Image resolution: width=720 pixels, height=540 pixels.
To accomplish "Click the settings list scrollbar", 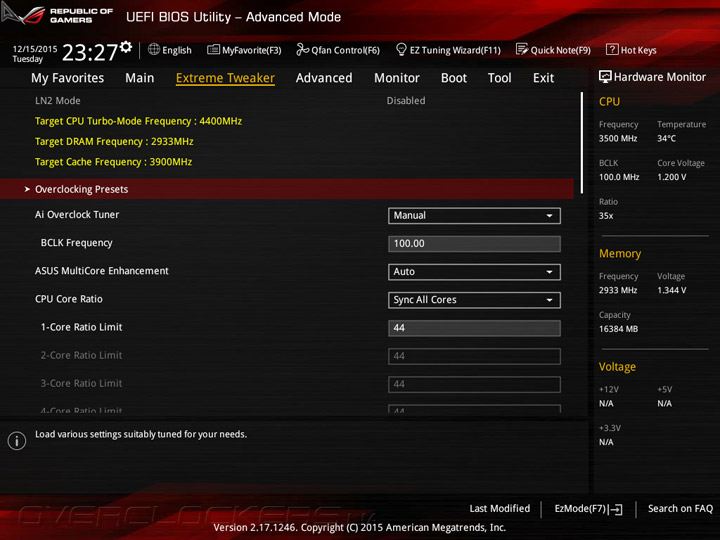I will coord(582,143).
